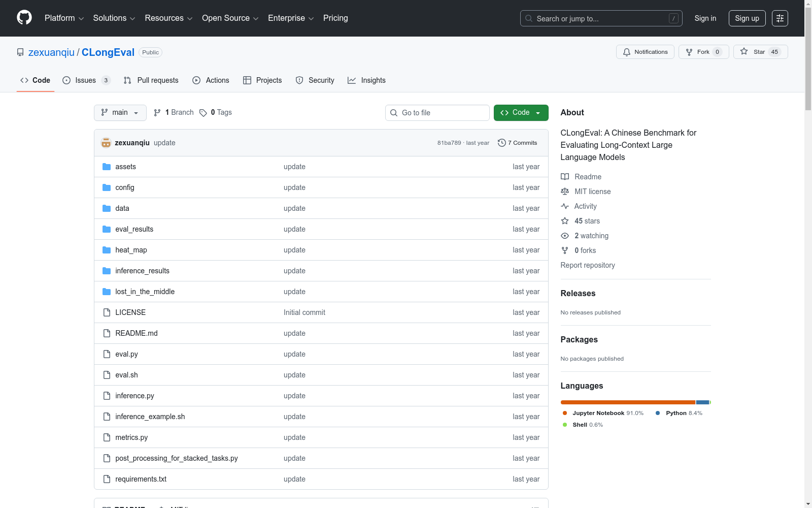Open the Insights tab
812x508 pixels.
coord(366,80)
